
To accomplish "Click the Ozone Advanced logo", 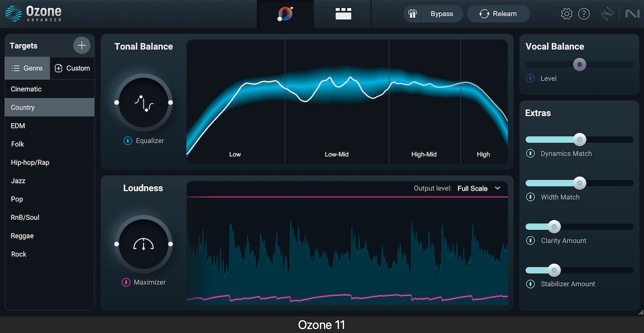I will point(33,14).
